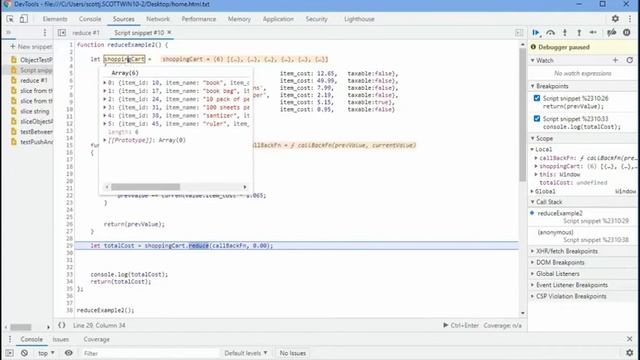Open the top context dropdown
Screen dimensions: 640x360
[46, 353]
